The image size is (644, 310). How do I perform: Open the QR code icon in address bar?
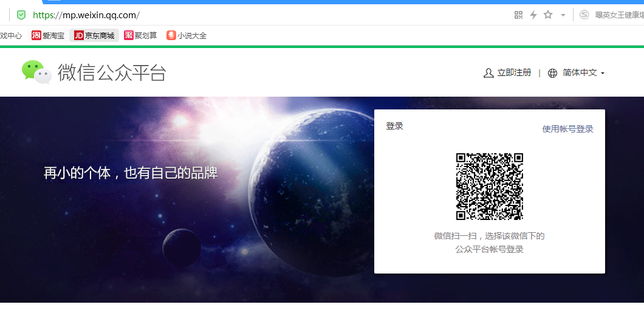click(518, 15)
